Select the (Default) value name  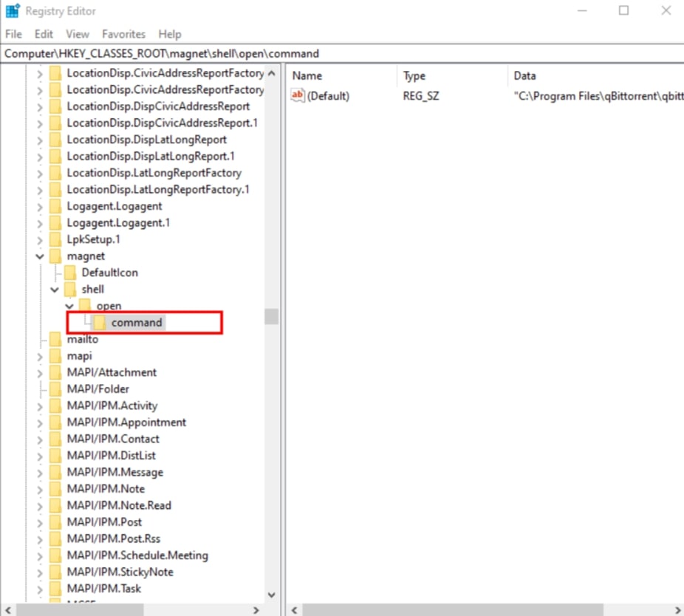pos(328,96)
